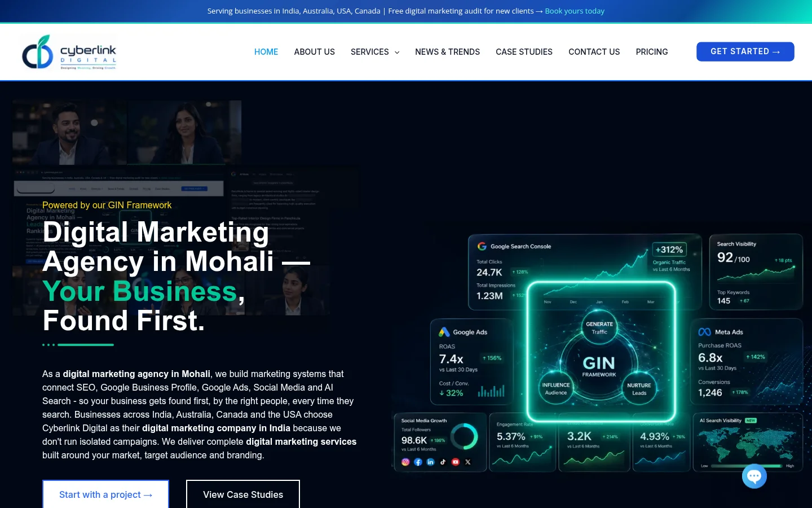Click the 24.7K Total Clicks value
Image resolution: width=812 pixels, height=508 pixels.
click(x=489, y=272)
